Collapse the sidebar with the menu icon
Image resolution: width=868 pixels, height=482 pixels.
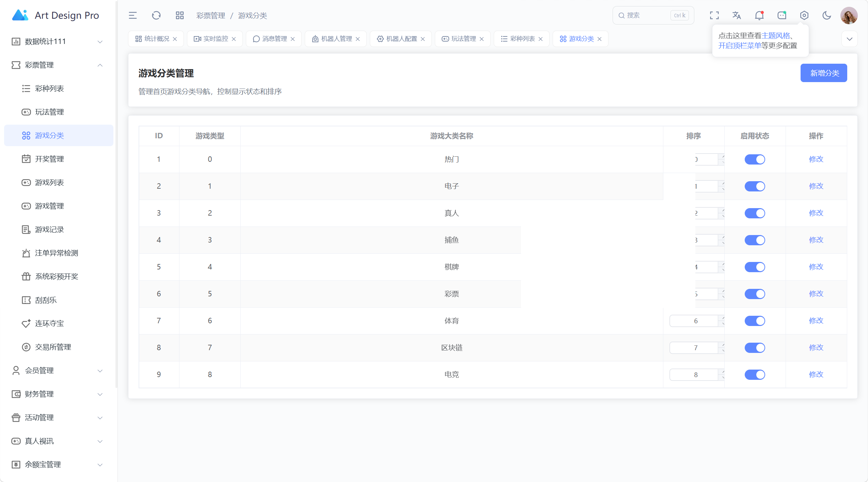(133, 15)
